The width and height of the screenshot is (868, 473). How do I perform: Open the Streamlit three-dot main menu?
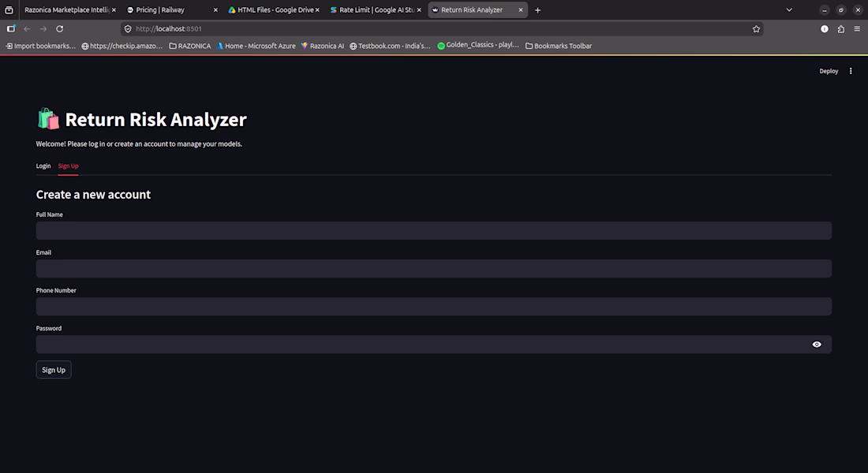tap(851, 71)
